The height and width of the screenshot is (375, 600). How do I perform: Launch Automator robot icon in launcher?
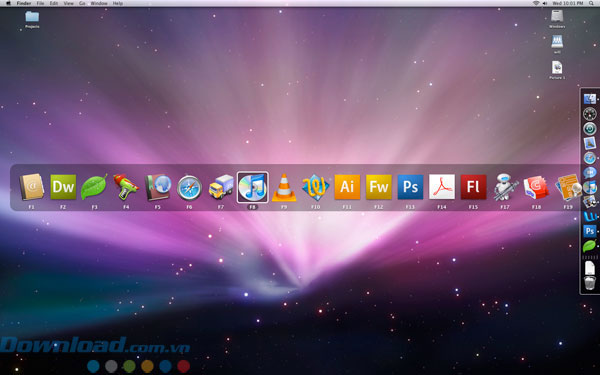505,187
